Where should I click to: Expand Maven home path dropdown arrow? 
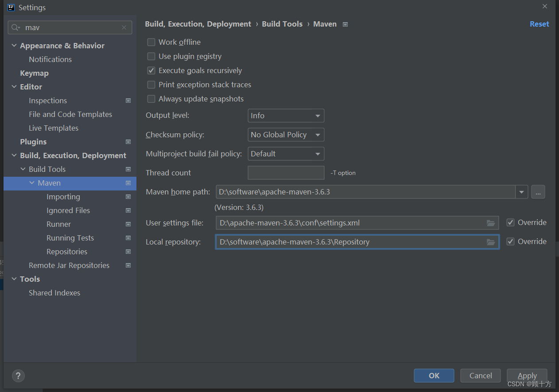click(x=522, y=192)
